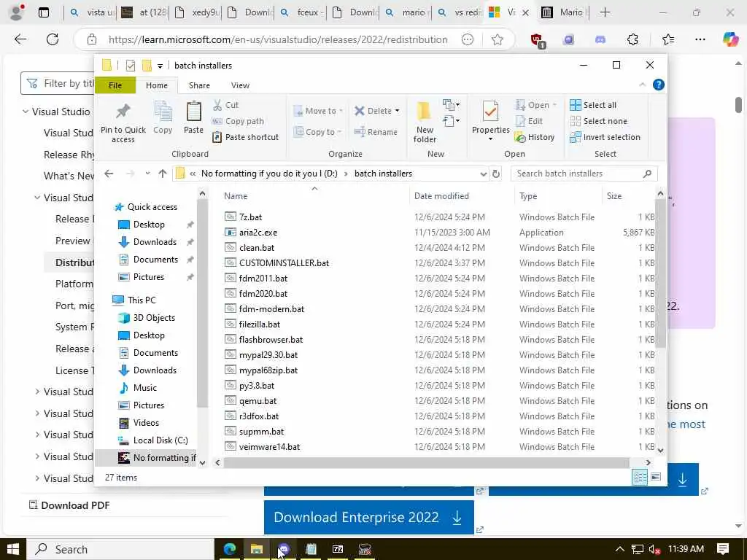Click the Windows Start button

click(13, 549)
